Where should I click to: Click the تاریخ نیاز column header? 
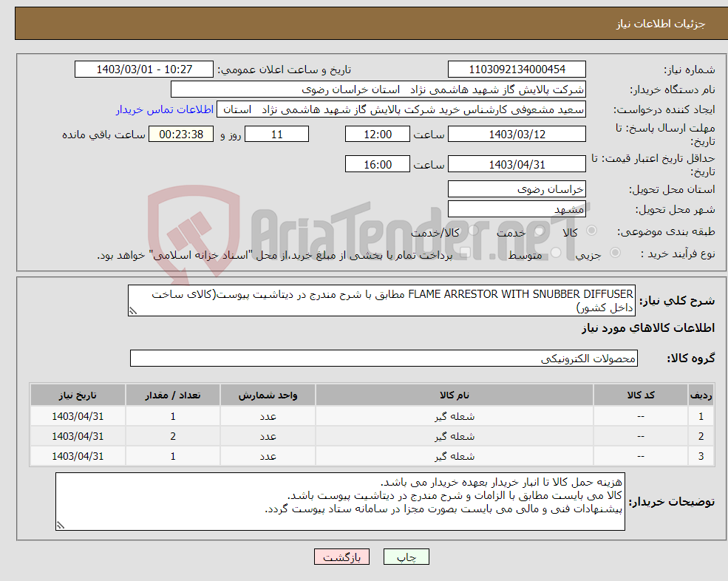point(78,395)
